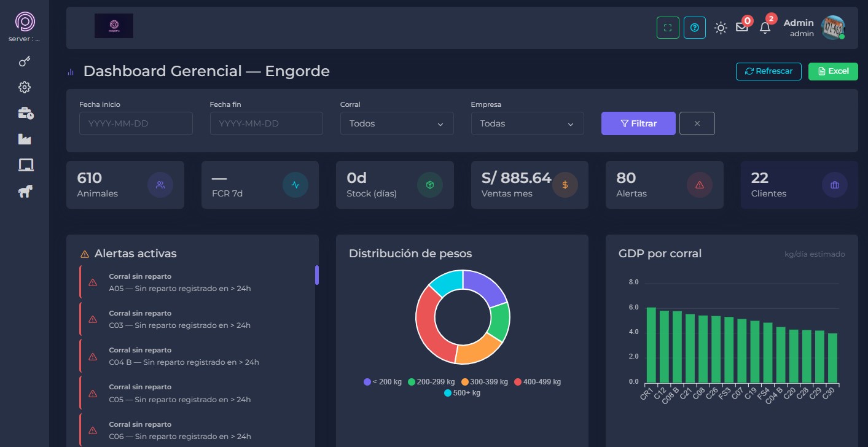Click the S/ 885.64 Ventas mes value

(517, 178)
